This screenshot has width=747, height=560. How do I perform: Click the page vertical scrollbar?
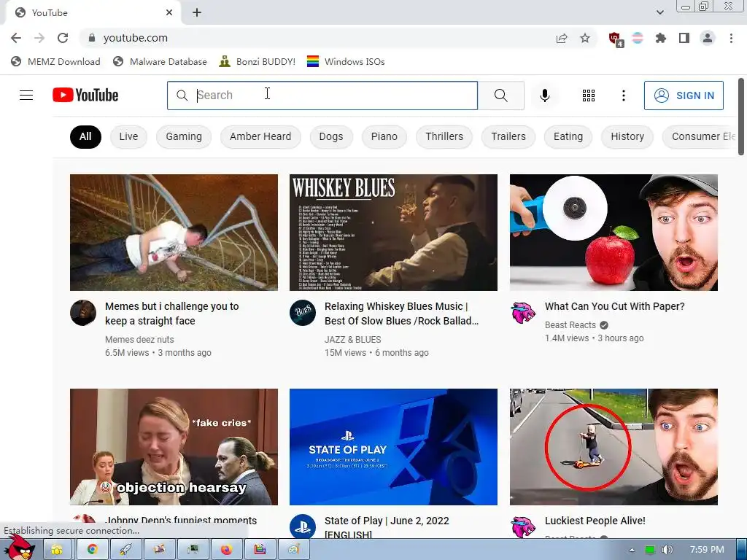pos(741,117)
